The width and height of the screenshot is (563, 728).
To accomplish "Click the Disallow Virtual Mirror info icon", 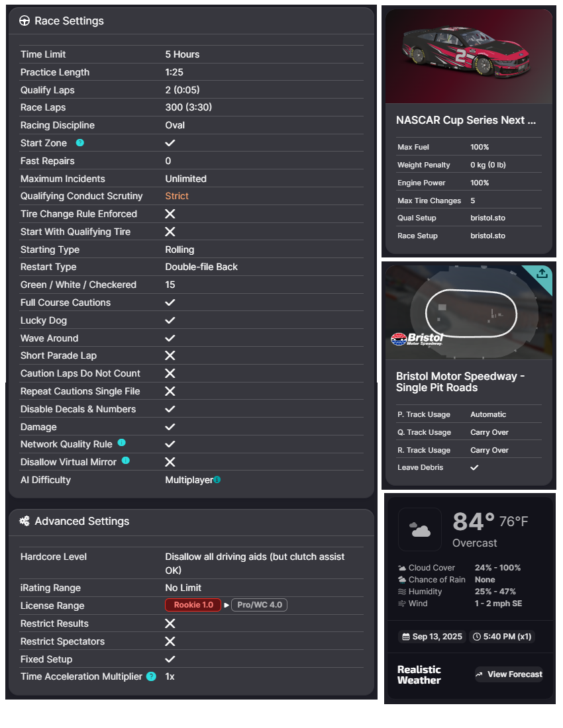I will (x=126, y=461).
